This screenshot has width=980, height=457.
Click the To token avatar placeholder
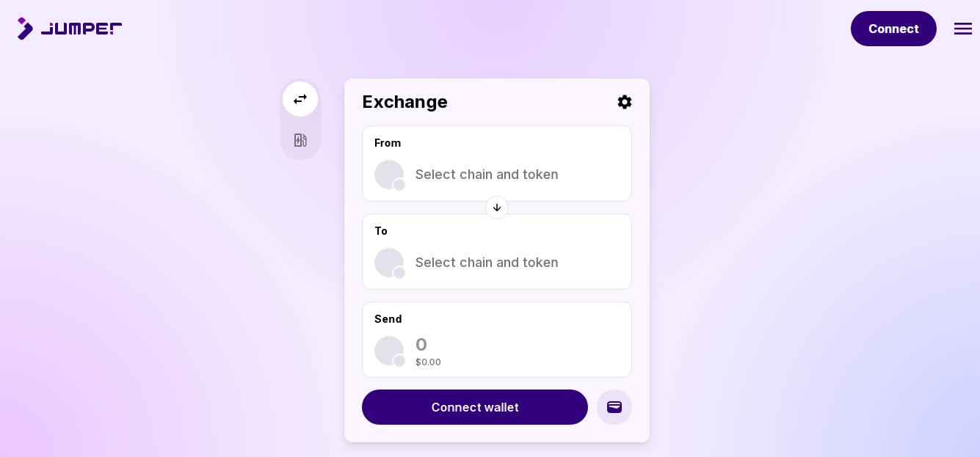[389, 263]
